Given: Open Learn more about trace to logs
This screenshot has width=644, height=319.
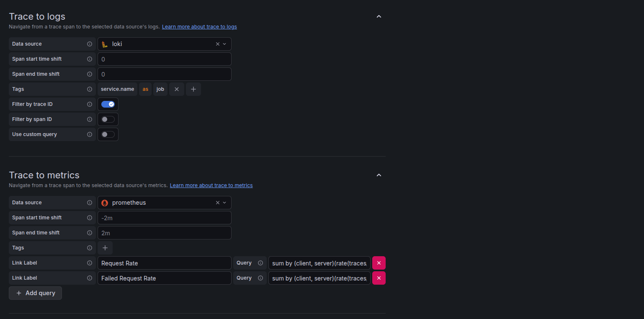Looking at the screenshot, I should coord(199,26).
